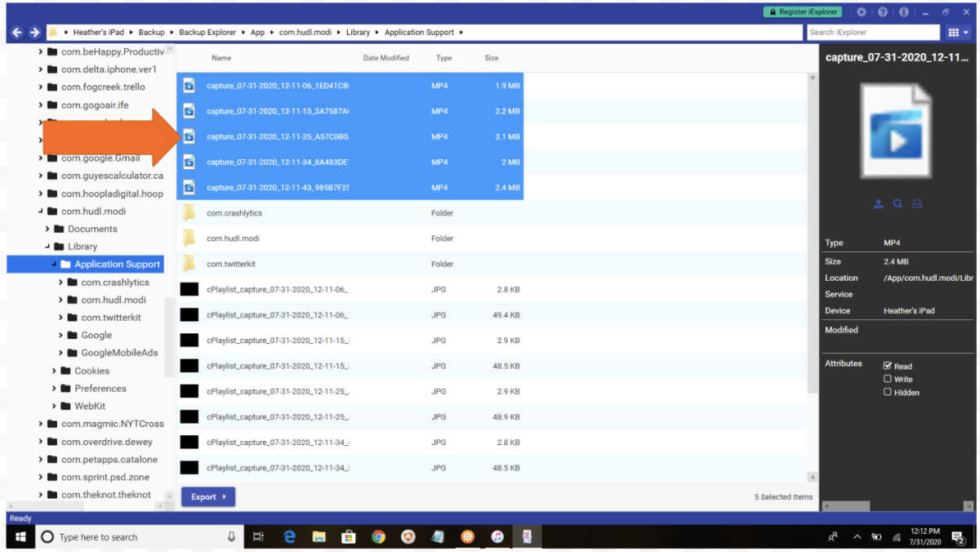Open Google Chrome from the taskbar
The height and width of the screenshot is (552, 980).
pos(378,536)
